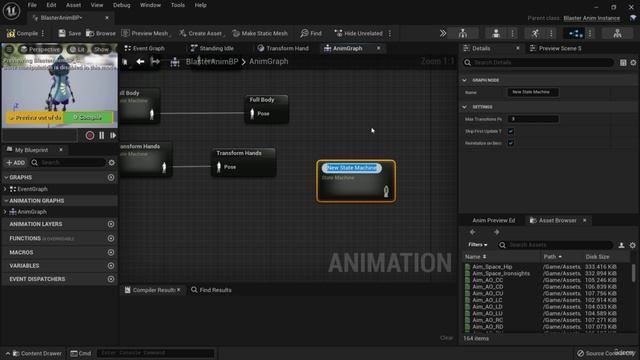Switch to Skeleton editor mode icon
Screen dimensions: 640x360
click(x=462, y=33)
